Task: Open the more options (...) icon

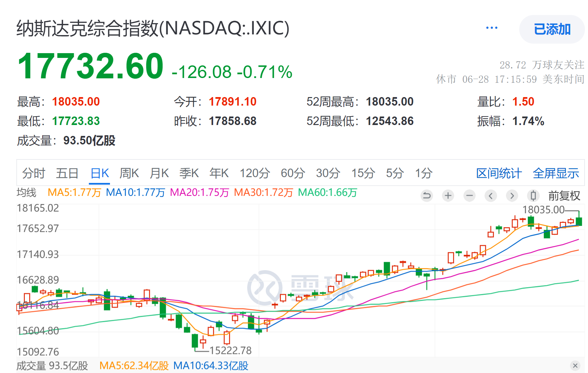Action: (x=491, y=28)
